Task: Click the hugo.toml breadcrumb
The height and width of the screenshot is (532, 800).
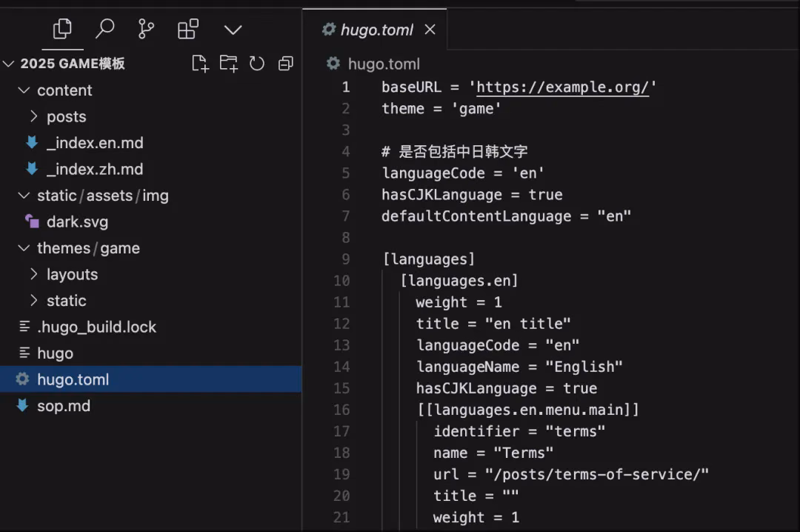Action: click(x=384, y=64)
